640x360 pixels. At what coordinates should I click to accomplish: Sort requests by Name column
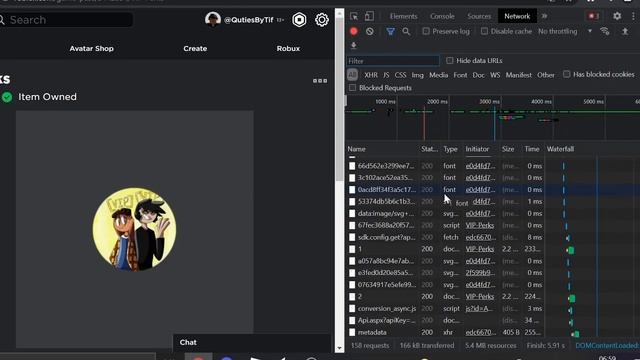click(356, 149)
